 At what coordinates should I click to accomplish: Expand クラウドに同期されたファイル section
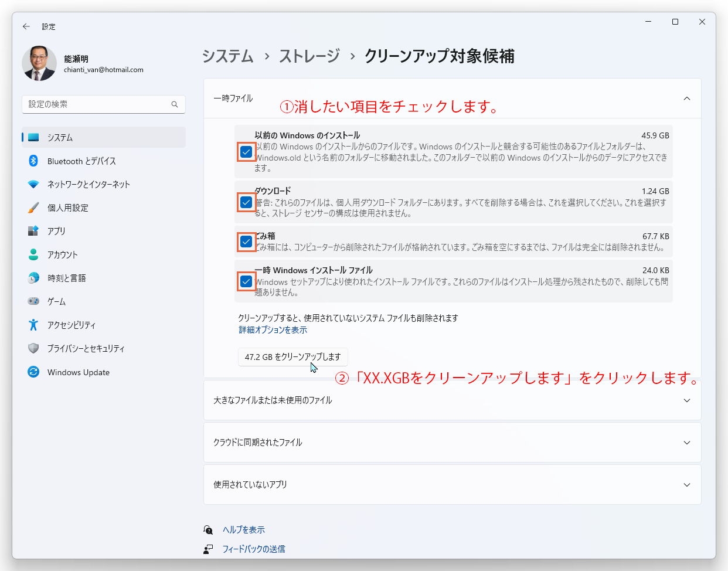click(x=452, y=443)
